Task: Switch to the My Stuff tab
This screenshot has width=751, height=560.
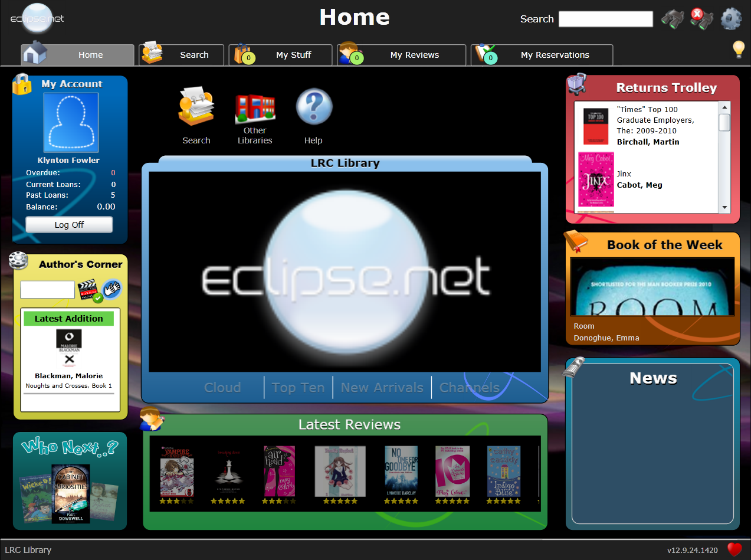Action: (x=281, y=55)
